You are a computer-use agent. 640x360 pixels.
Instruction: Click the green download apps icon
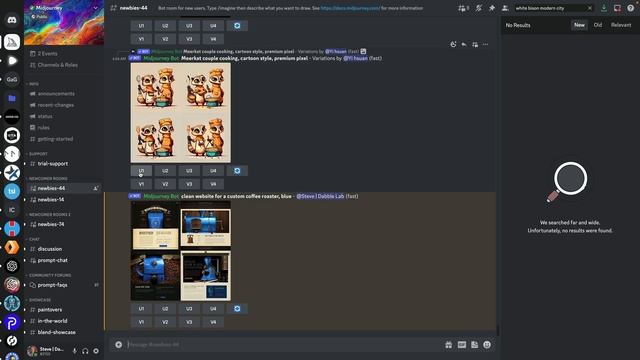click(604, 8)
